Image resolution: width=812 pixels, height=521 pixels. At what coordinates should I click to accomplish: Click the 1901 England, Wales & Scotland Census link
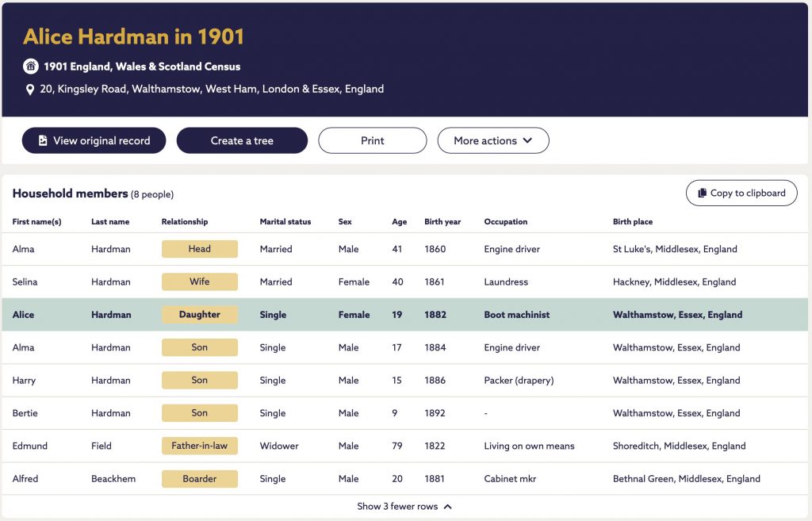pyautogui.click(x=142, y=67)
